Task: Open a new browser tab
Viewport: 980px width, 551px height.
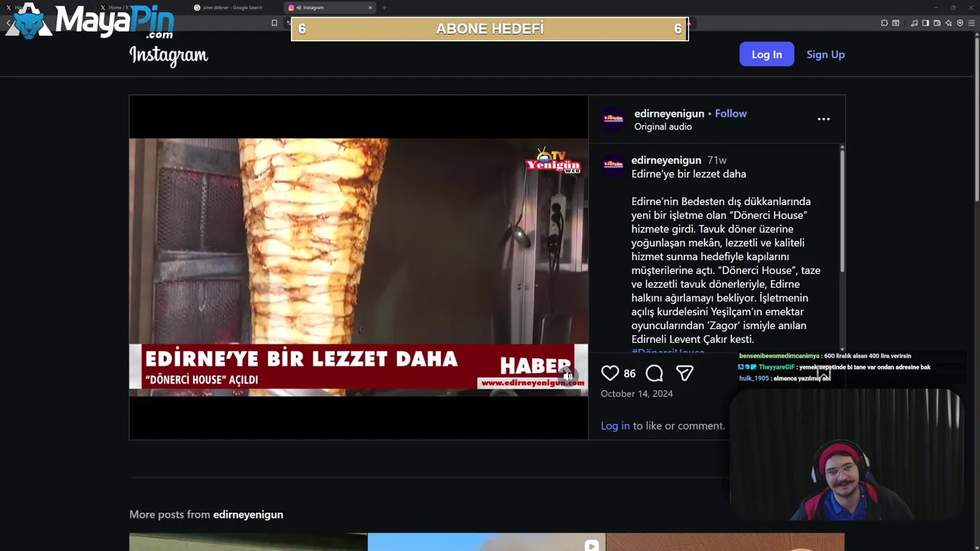Action: point(384,8)
